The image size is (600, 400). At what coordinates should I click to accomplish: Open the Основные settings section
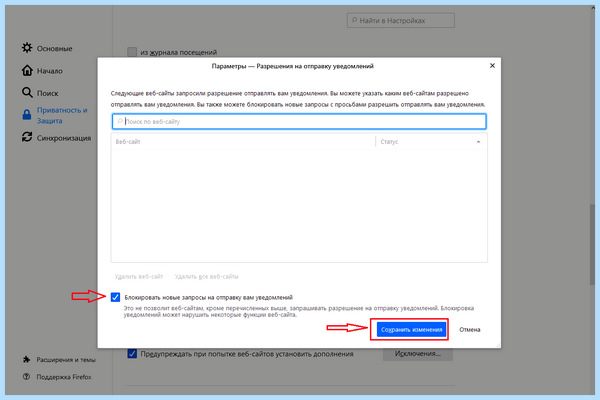pos(54,49)
